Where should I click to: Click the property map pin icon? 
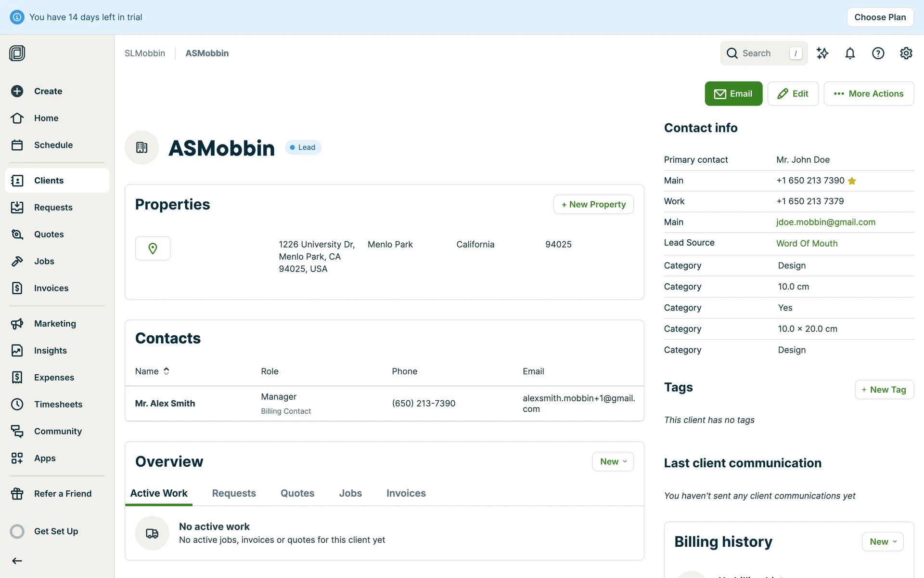153,249
